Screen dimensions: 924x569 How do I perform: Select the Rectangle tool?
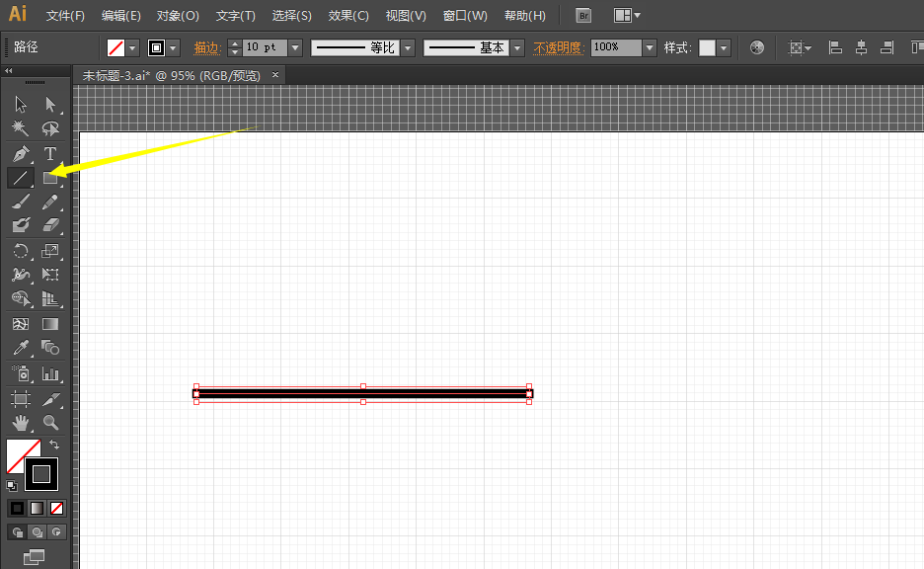tap(50, 178)
